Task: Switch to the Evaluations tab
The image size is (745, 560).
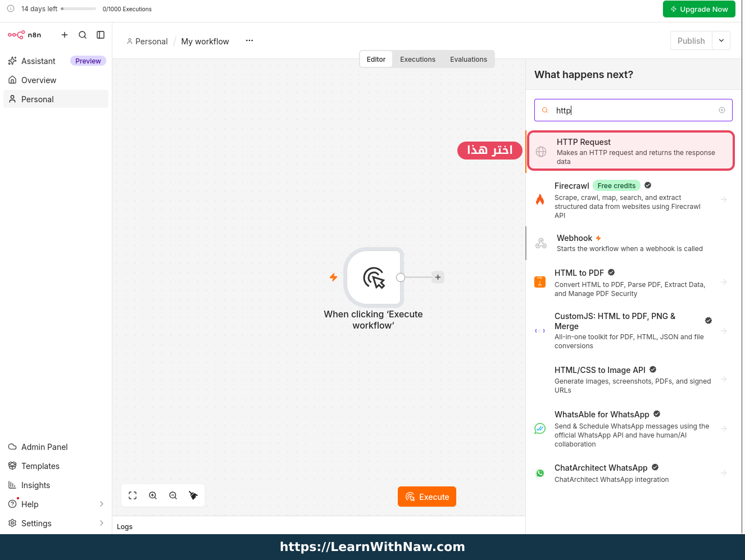Action: (469, 59)
